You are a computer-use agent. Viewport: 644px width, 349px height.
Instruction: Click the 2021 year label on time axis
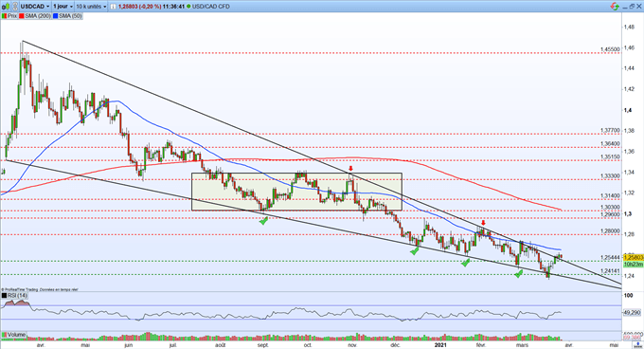click(440, 345)
